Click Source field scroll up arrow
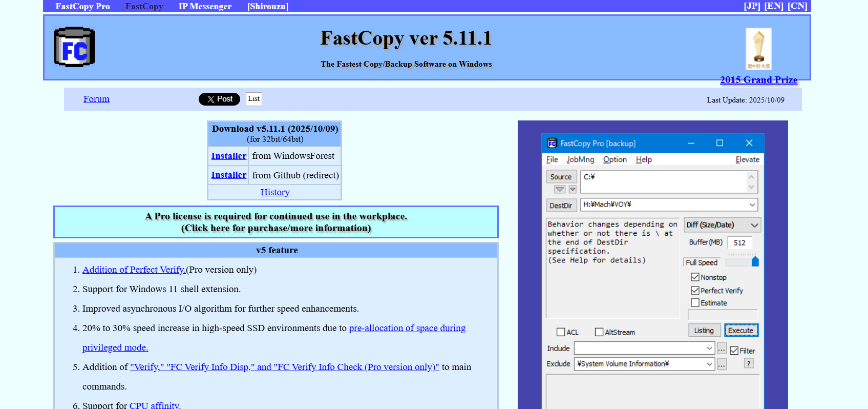Screen dimensions: 868x409 point(751,177)
